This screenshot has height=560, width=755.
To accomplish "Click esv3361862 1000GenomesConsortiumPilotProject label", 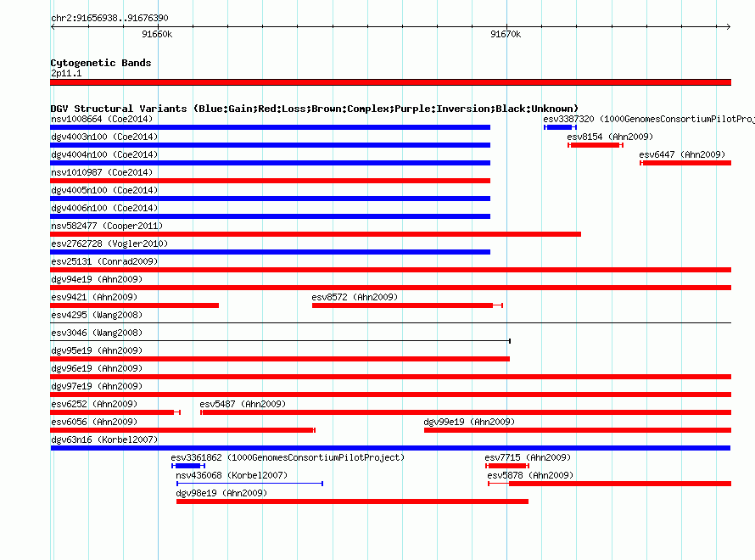I will [x=288, y=457].
